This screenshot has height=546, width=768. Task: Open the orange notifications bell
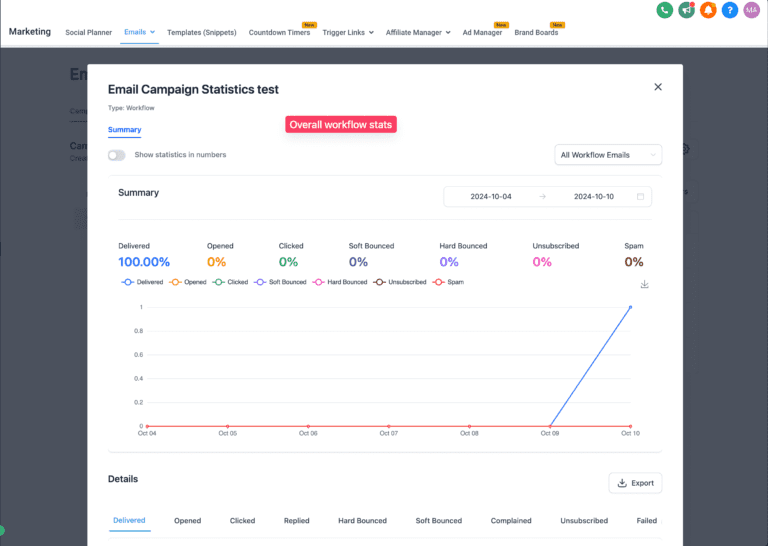[708, 10]
